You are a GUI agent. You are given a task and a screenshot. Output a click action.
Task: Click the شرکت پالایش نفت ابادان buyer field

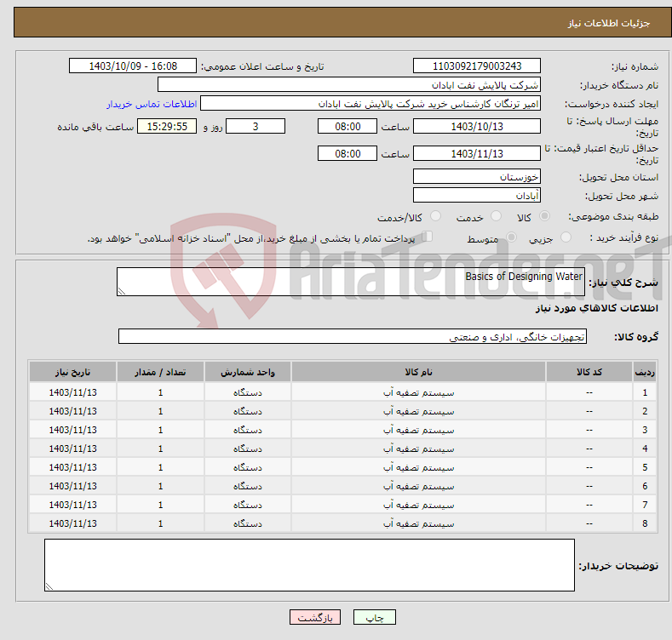point(349,85)
